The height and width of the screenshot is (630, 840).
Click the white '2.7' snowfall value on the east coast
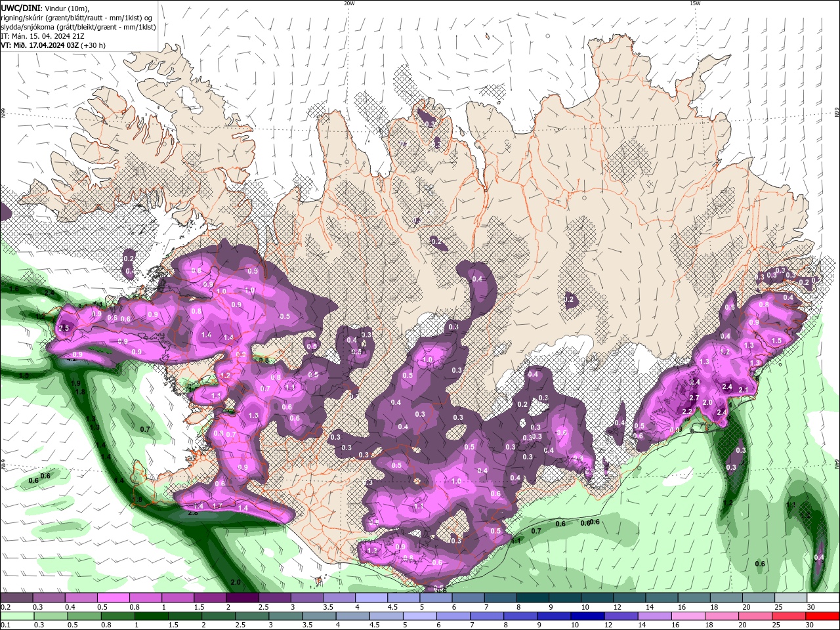coord(694,398)
